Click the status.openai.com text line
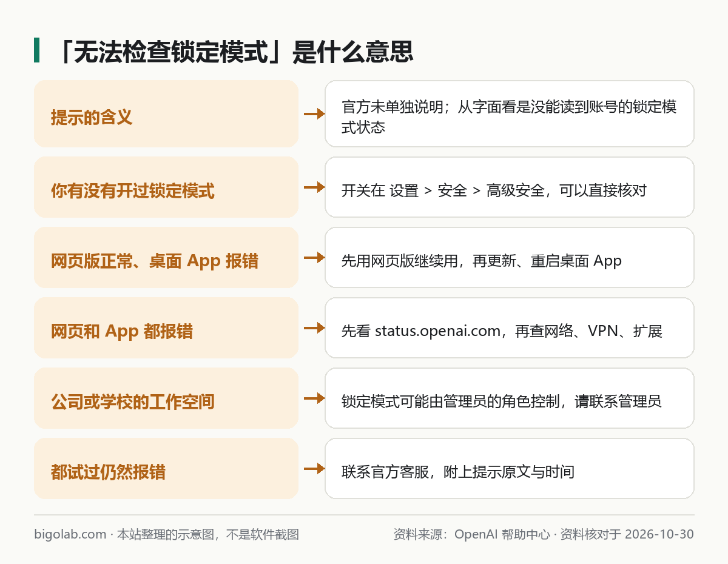 [x=502, y=331]
